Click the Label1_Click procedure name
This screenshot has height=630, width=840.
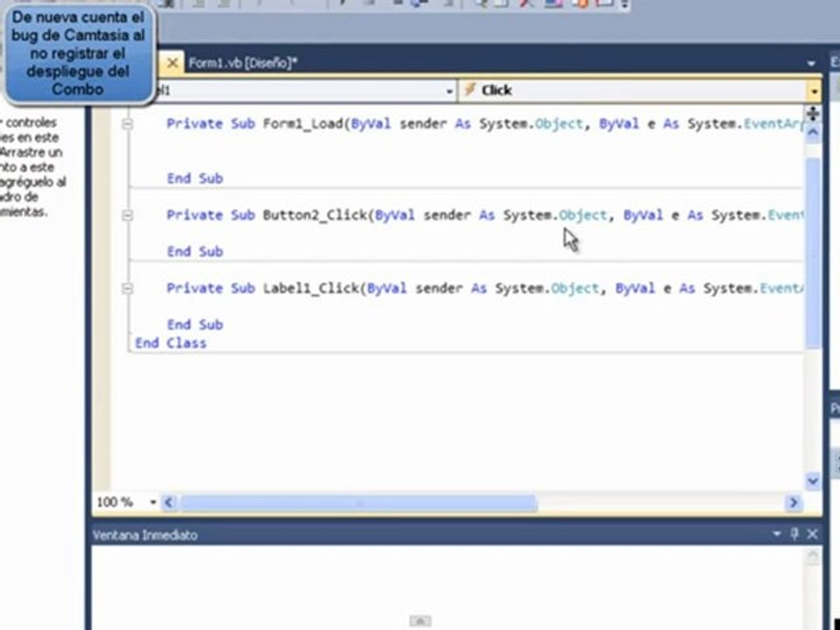[311, 289]
